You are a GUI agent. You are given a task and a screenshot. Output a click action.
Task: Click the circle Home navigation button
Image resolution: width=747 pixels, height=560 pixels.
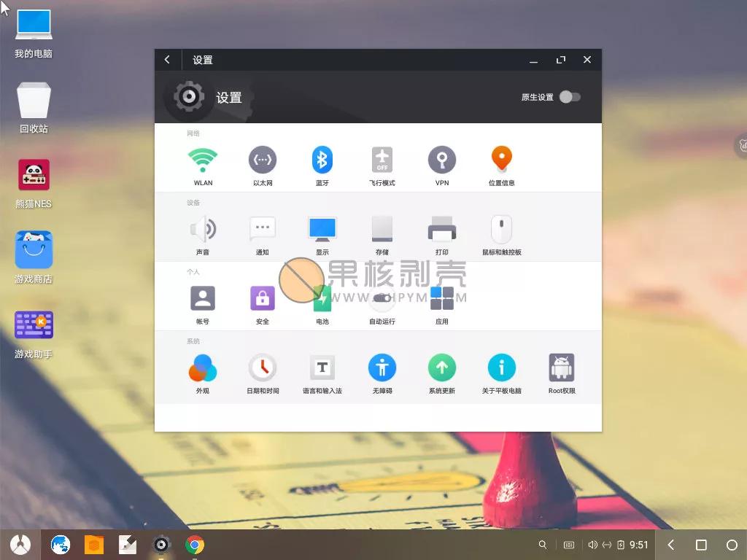click(732, 545)
